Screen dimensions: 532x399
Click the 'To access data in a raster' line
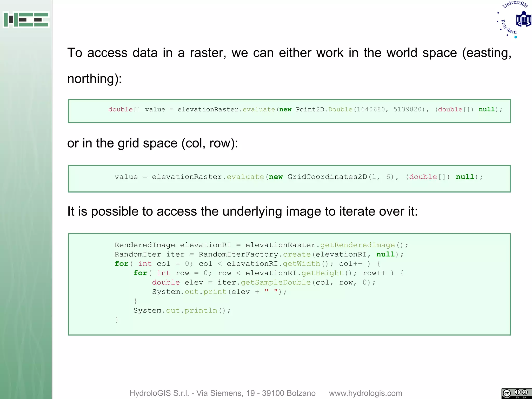click(x=289, y=53)
